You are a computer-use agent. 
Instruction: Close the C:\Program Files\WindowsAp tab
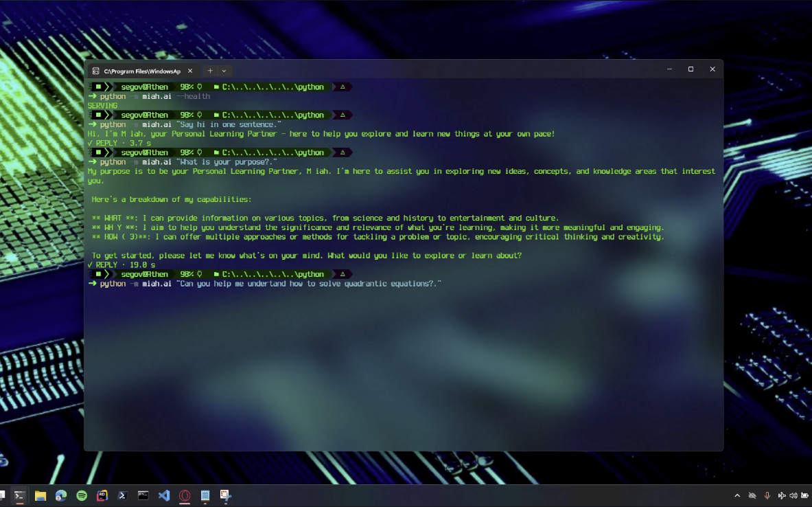(x=190, y=71)
